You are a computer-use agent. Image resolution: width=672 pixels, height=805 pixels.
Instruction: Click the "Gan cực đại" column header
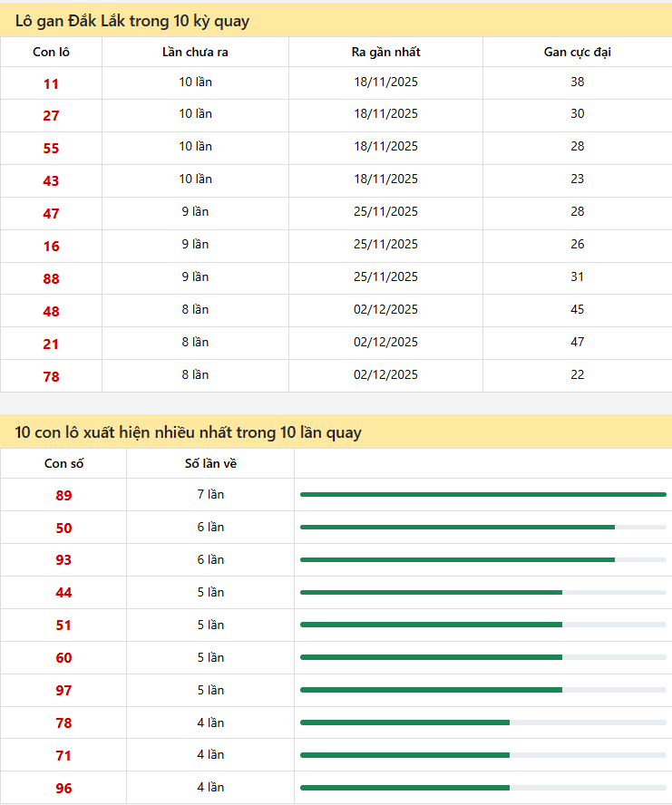pyautogui.click(x=577, y=52)
